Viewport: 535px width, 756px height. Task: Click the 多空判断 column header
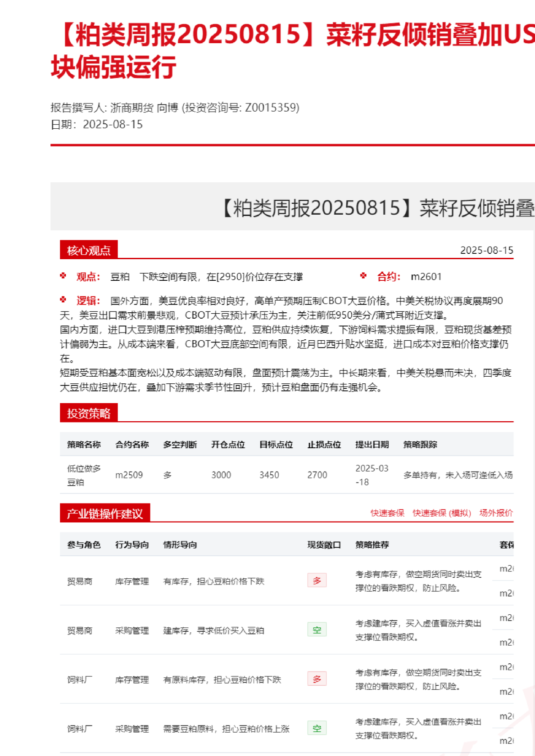click(180, 445)
